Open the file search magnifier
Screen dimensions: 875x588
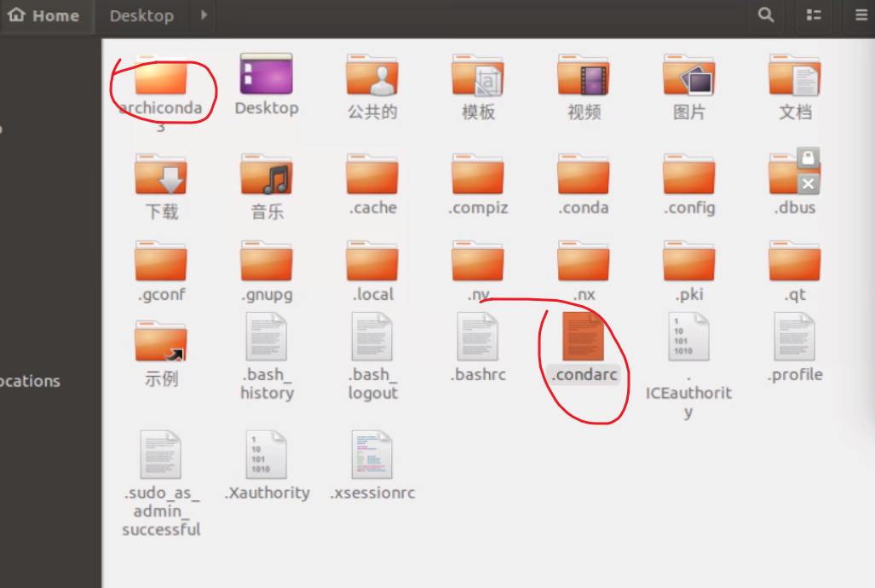pyautogui.click(x=766, y=15)
